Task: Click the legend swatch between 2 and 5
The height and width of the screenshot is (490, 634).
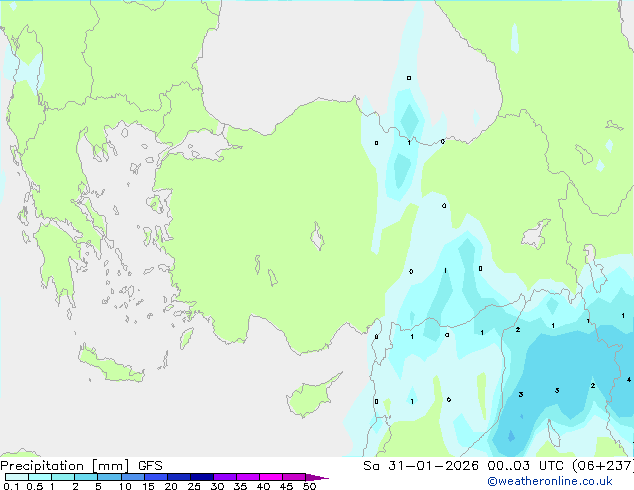Action: [x=86, y=477]
